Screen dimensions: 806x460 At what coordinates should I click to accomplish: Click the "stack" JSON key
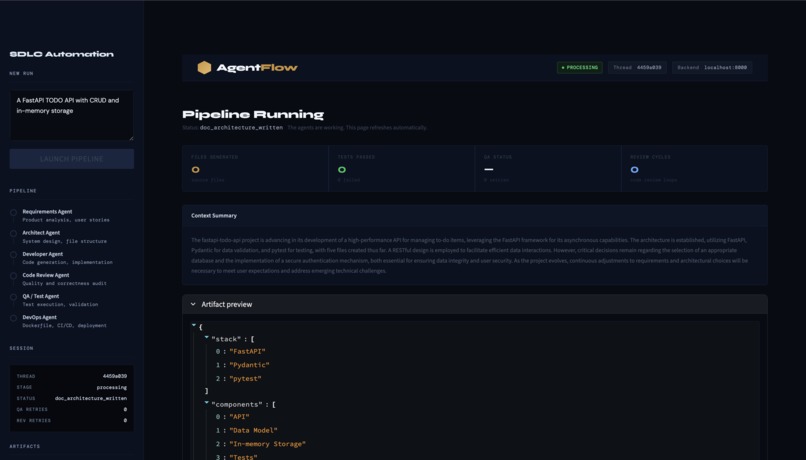(x=226, y=339)
